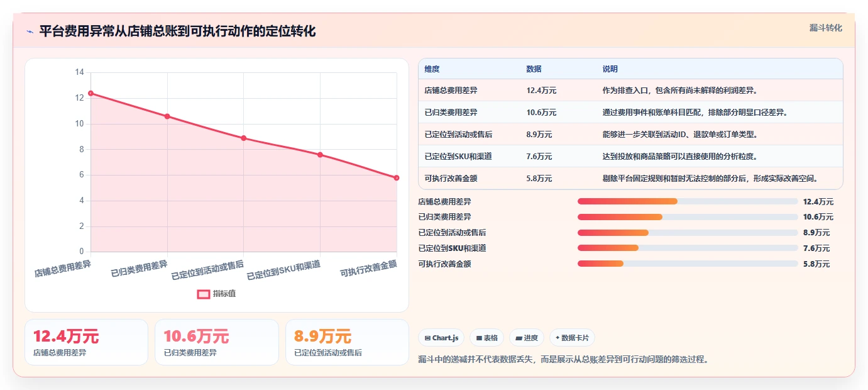Viewport: 868px width, 390px height.
Task: Click the description starting 剔除平台固定规则
Action: tap(711, 179)
